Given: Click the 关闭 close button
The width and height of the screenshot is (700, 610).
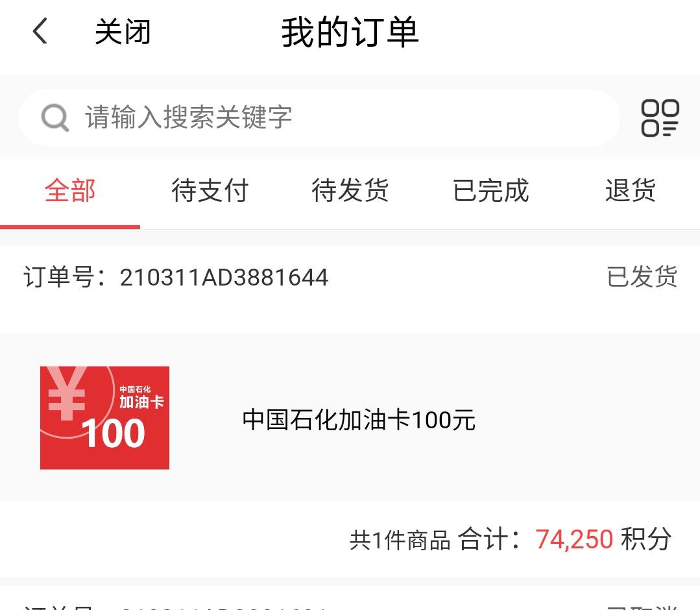Looking at the screenshot, I should point(123,32).
